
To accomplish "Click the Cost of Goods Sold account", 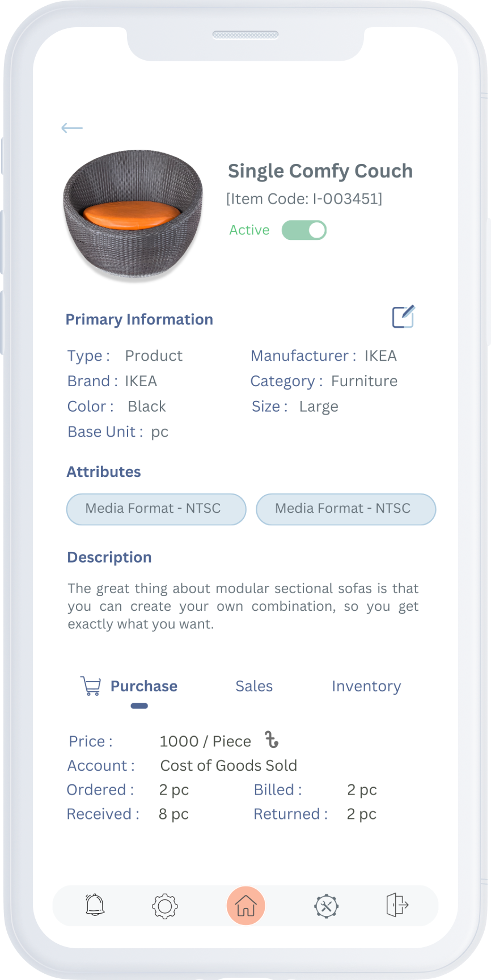I will (228, 766).
